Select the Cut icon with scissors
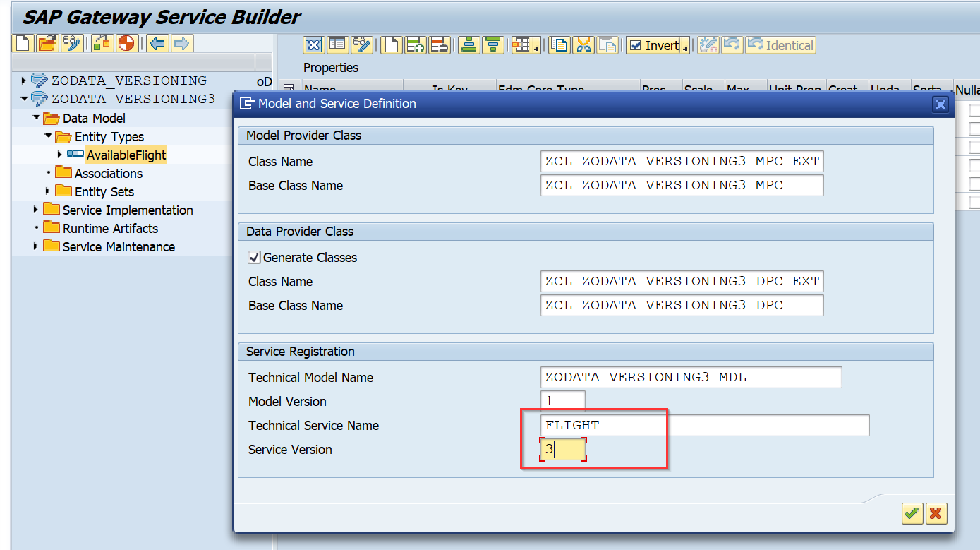 click(584, 44)
